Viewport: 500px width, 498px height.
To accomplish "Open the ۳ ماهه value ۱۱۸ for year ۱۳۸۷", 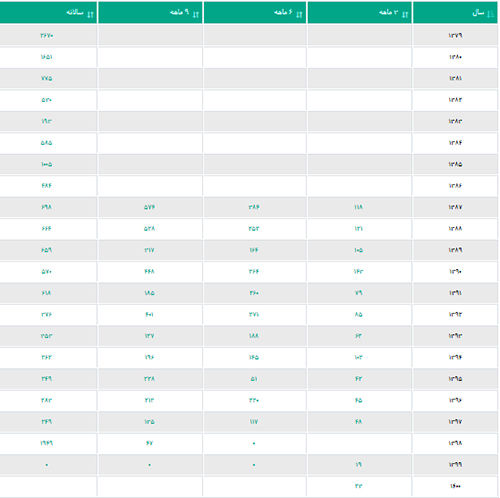I will click(358, 207).
